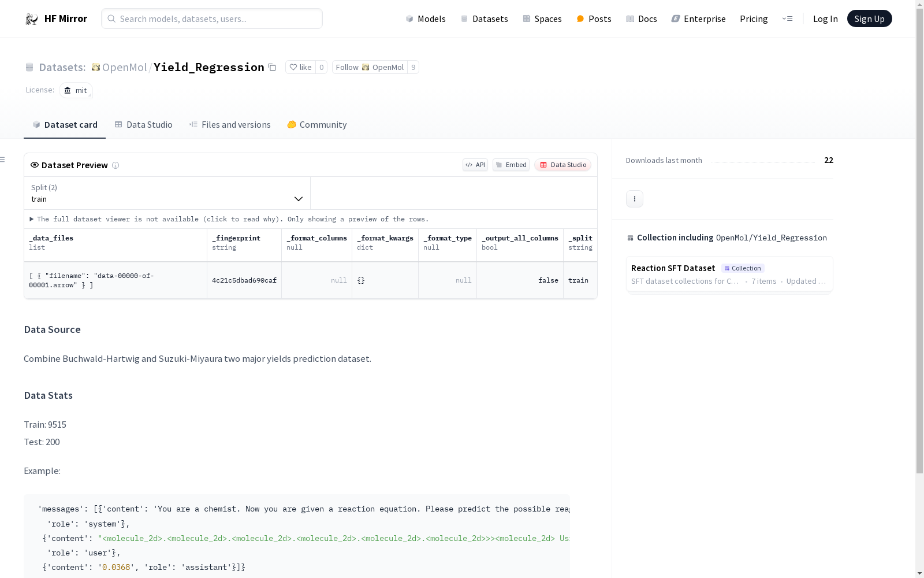
Task: Click the HF Mirror logo icon
Action: (32, 19)
